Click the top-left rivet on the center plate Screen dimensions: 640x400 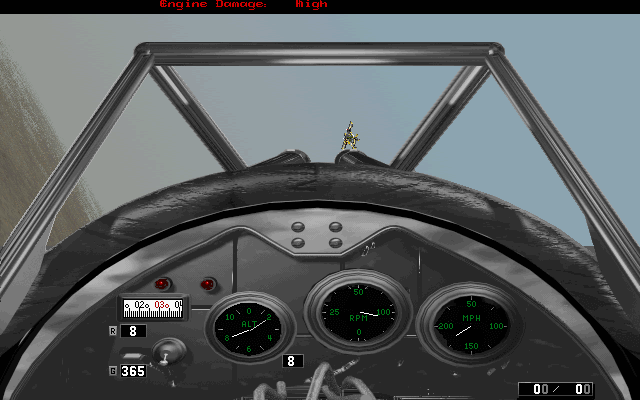tap(298, 227)
